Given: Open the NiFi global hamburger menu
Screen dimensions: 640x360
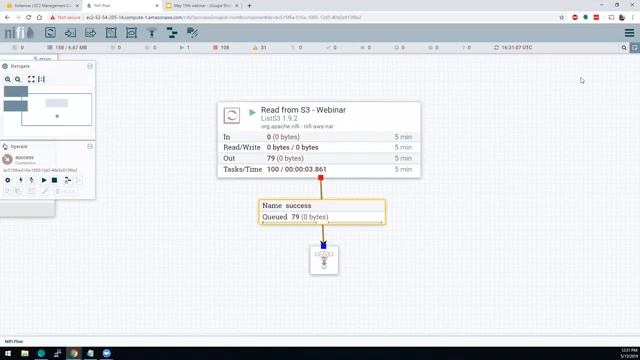Looking at the screenshot, I should click(629, 33).
